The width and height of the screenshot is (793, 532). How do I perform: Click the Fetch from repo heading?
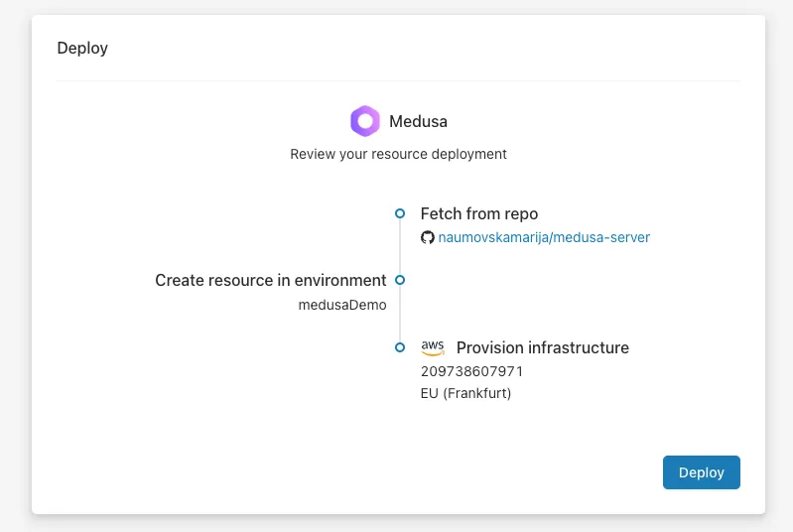[x=479, y=213]
